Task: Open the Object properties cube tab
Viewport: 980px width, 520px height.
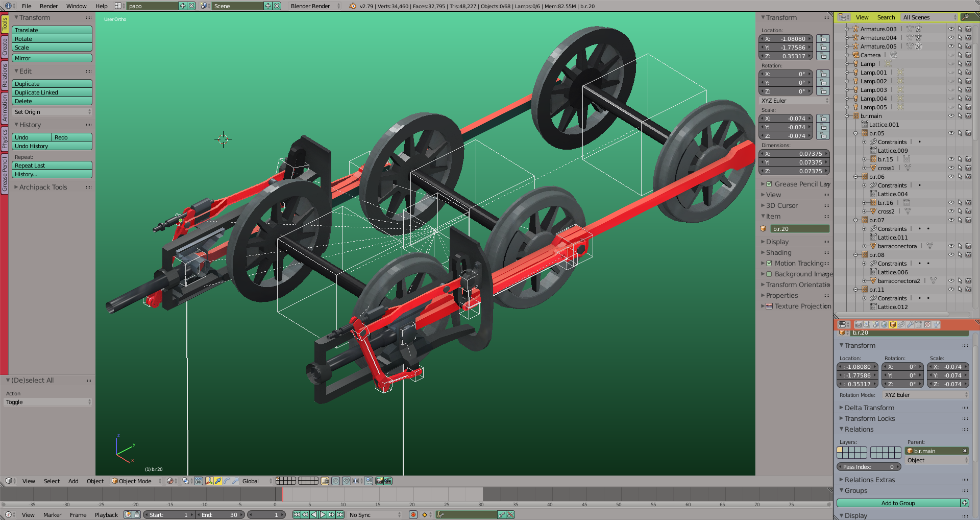Action: pos(893,324)
